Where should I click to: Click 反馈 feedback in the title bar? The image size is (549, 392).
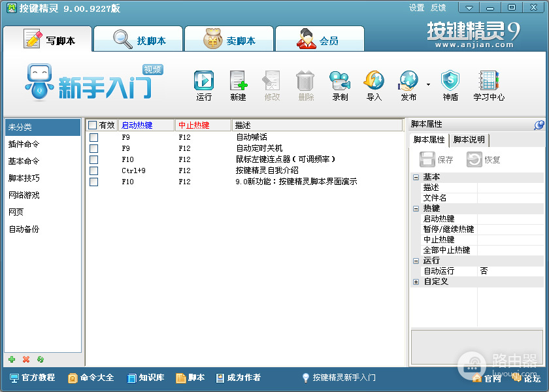pyautogui.click(x=438, y=8)
